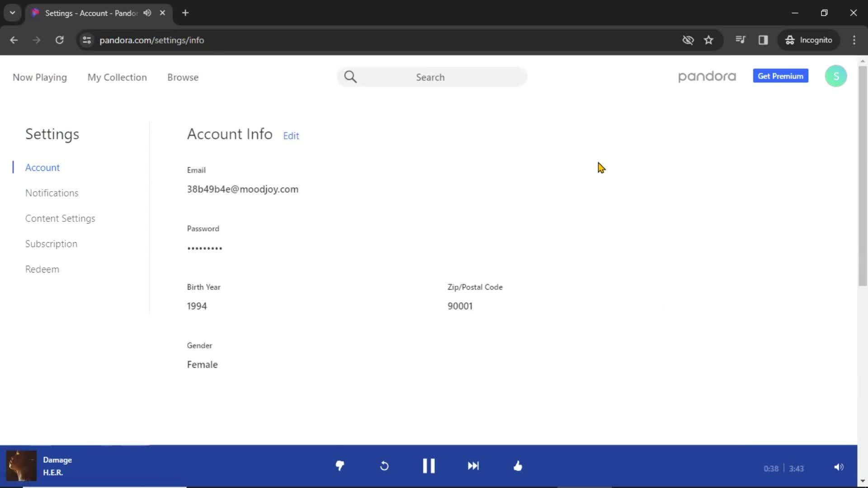Click the gender value Female
868x488 pixels.
pos(203,365)
